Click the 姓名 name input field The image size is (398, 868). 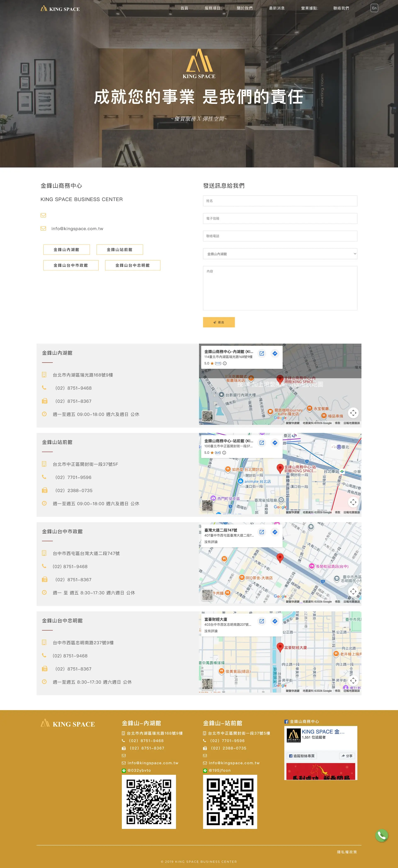pyautogui.click(x=280, y=201)
